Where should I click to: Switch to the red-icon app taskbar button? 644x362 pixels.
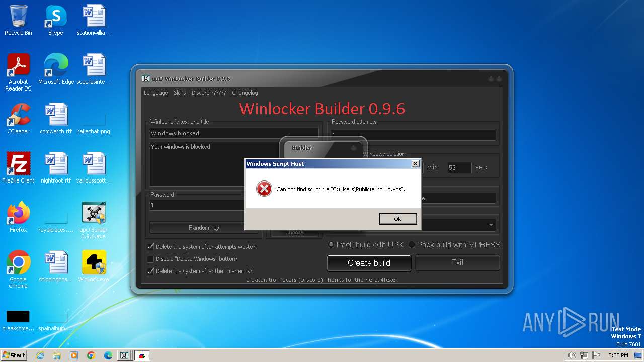[x=142, y=355]
